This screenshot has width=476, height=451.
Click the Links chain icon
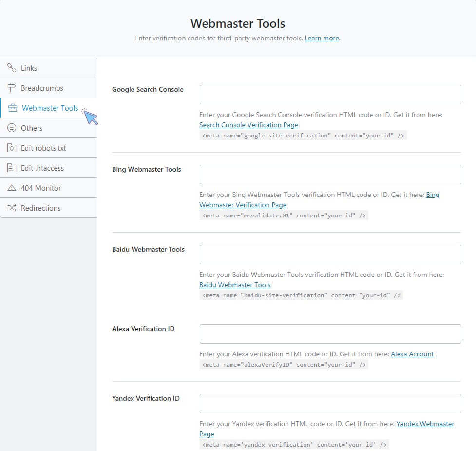(x=12, y=68)
